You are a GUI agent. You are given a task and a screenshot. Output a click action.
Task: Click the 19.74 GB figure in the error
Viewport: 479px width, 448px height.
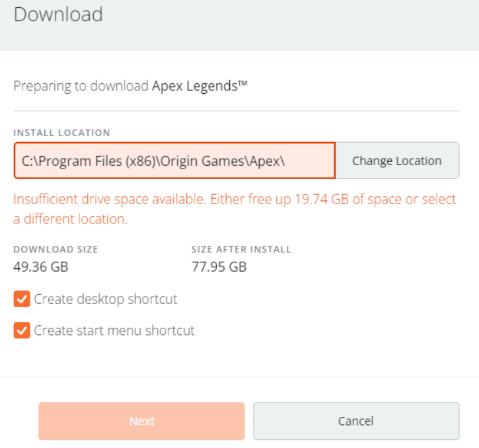(x=322, y=200)
